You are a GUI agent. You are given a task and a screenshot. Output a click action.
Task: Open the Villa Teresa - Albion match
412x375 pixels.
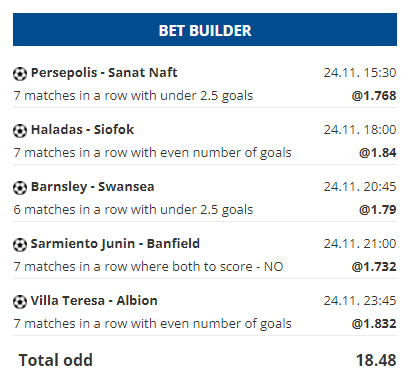94,301
